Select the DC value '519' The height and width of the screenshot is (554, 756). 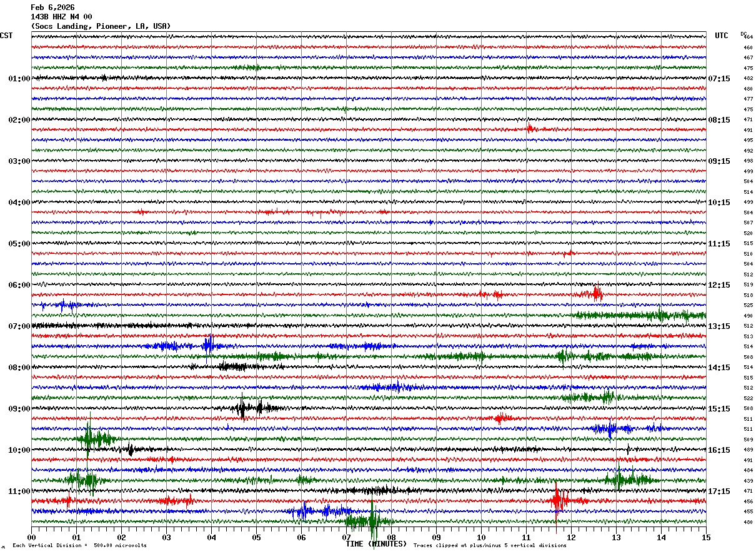click(x=748, y=285)
